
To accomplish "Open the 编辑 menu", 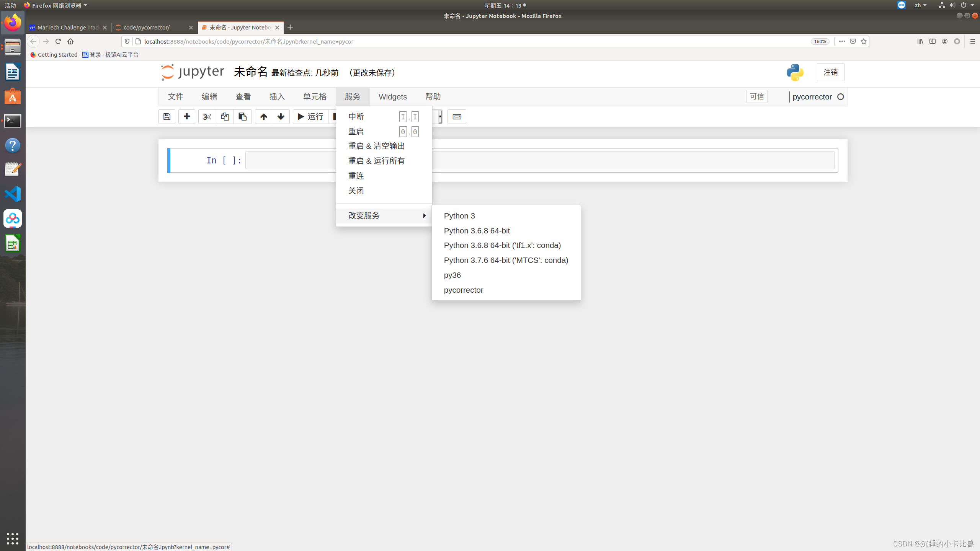I will [x=209, y=96].
